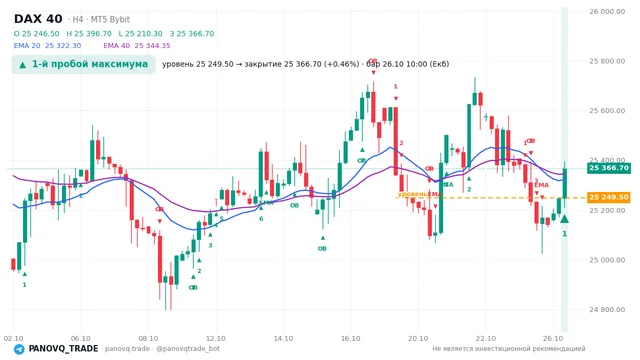Click the green '6' signal marker near 14.10
The height and width of the screenshot is (360, 640).
(x=261, y=219)
